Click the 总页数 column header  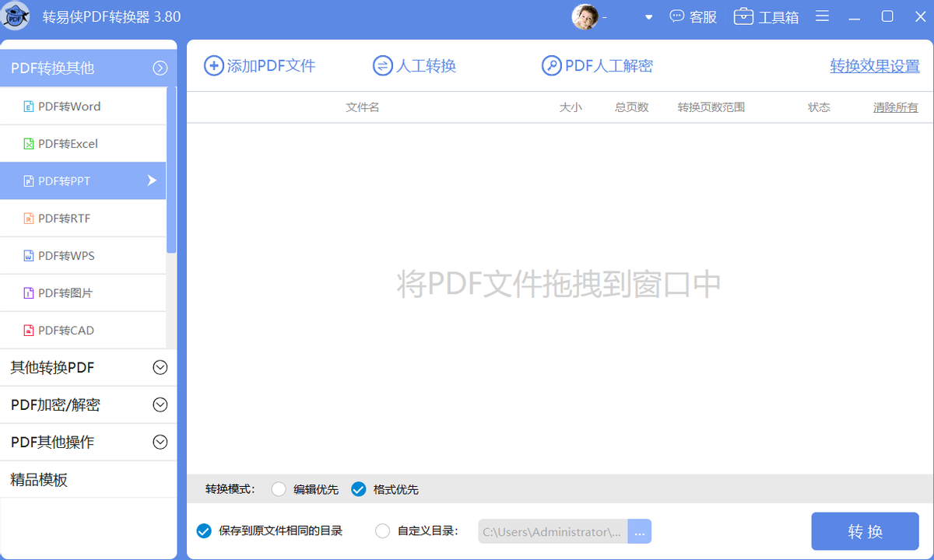[632, 107]
